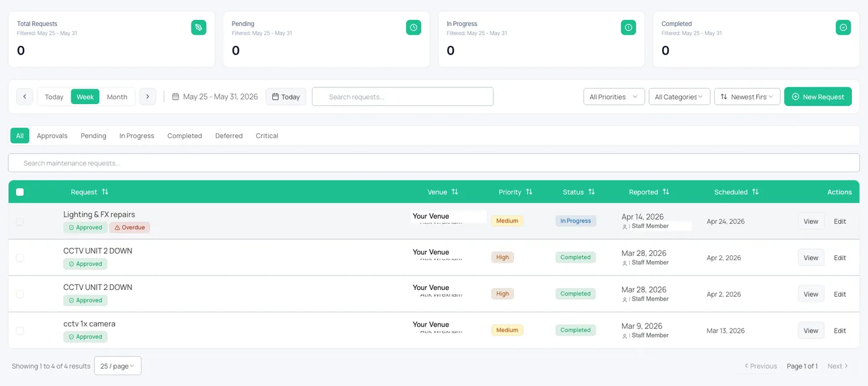Click the Overdue warning badge

click(x=130, y=227)
